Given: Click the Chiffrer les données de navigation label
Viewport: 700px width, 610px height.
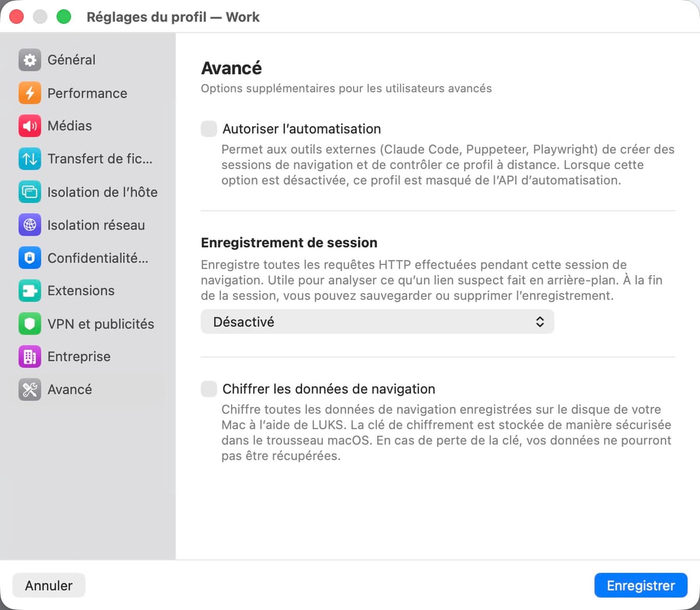Looking at the screenshot, I should pyautogui.click(x=329, y=389).
